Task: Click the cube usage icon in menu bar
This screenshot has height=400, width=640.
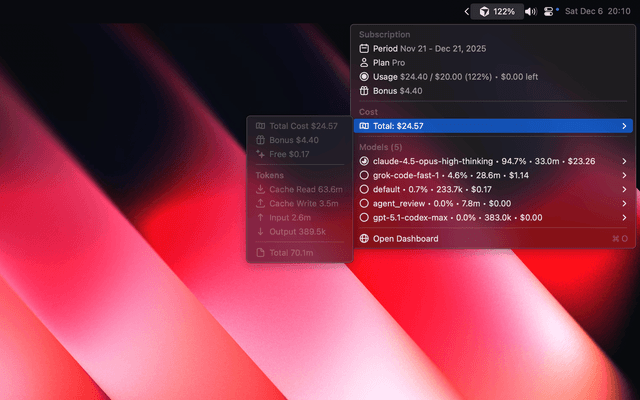Action: 484,11
